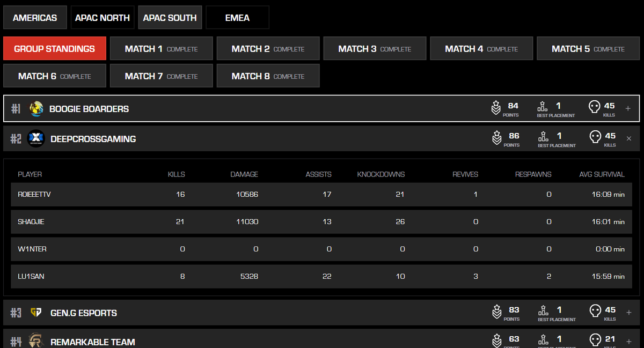644x348 pixels.
Task: Click best placement podium icon for Boogie Boarders
Action: (543, 106)
